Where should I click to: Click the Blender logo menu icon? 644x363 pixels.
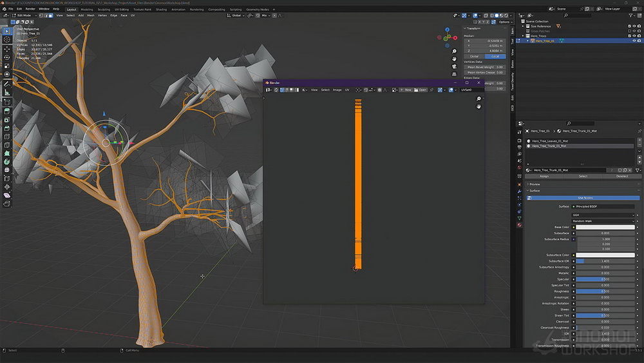pyautogui.click(x=4, y=9)
